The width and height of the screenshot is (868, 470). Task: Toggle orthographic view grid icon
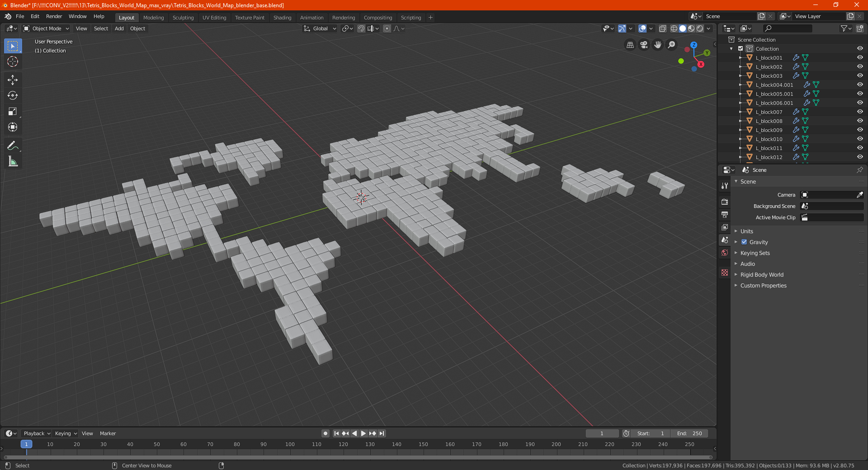pyautogui.click(x=630, y=45)
